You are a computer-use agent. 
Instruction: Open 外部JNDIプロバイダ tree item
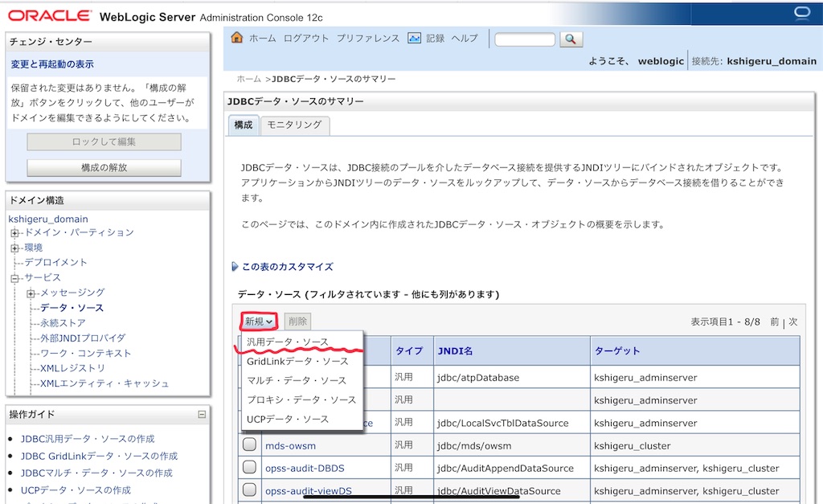(83, 338)
